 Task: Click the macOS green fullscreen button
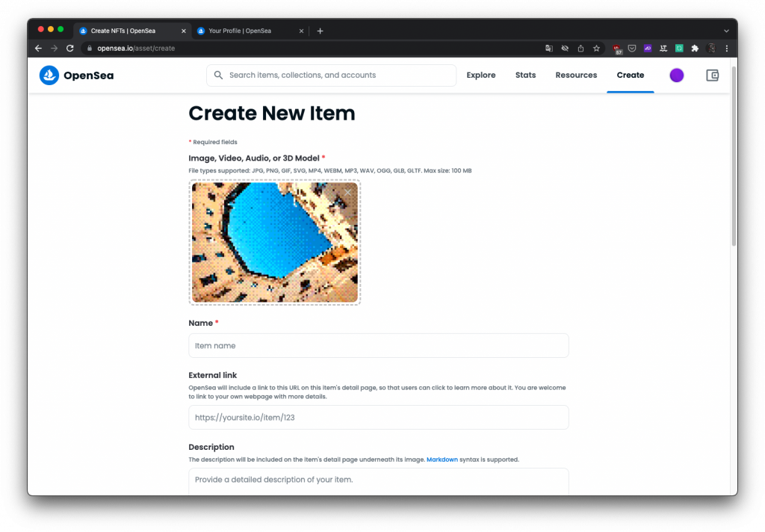pyautogui.click(x=61, y=29)
